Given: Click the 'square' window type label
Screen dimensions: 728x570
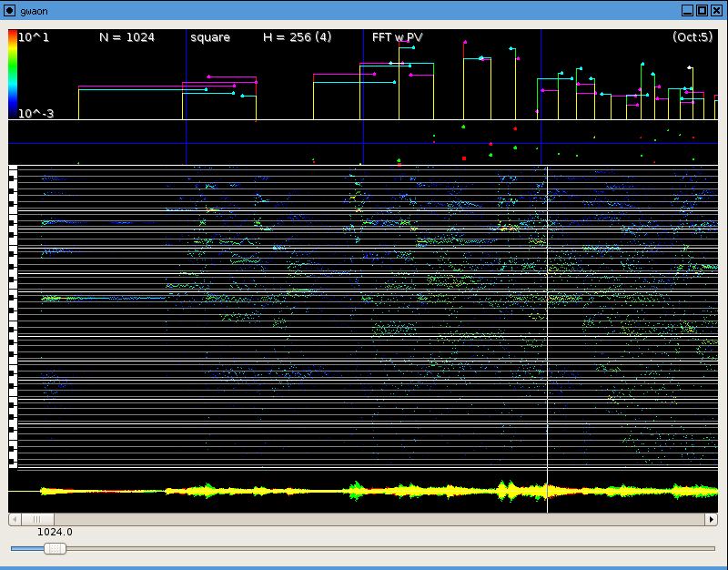Looking at the screenshot, I should point(210,37).
